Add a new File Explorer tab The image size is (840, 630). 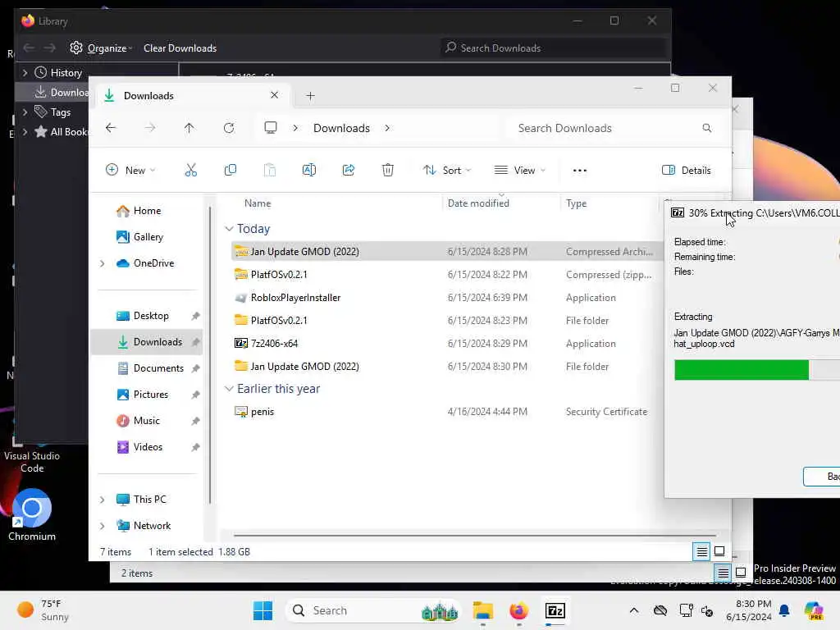pyautogui.click(x=310, y=96)
